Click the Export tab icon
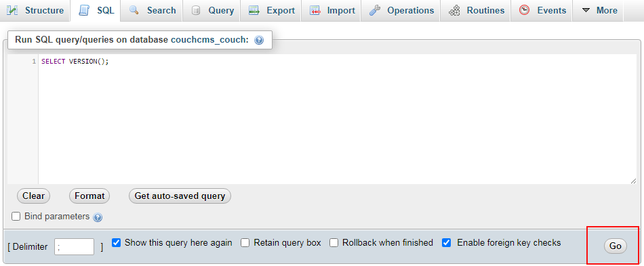The image size is (644, 266). [254, 10]
